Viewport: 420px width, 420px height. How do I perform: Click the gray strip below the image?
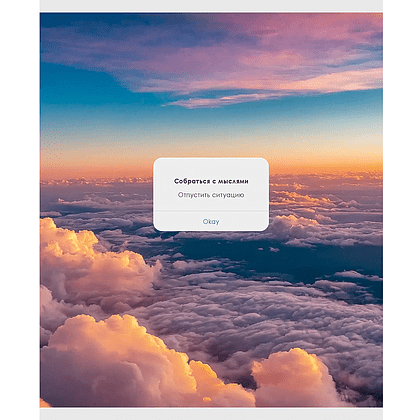(x=211, y=414)
